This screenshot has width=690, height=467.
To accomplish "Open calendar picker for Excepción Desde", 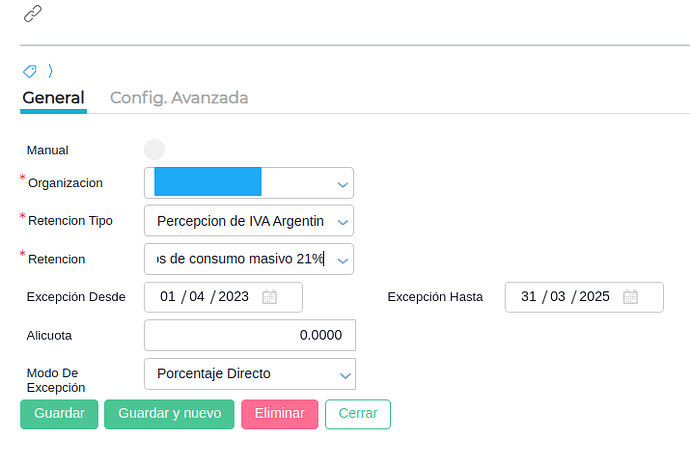I will tap(269, 297).
